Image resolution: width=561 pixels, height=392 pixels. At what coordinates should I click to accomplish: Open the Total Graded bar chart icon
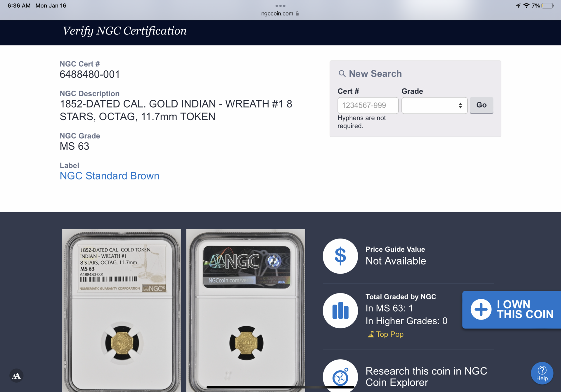(340, 310)
